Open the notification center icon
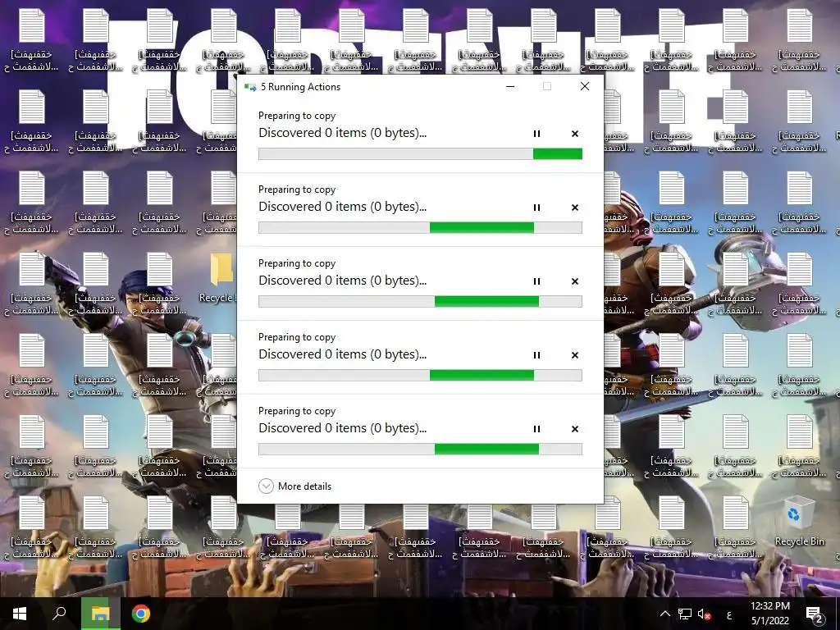 coord(815,614)
